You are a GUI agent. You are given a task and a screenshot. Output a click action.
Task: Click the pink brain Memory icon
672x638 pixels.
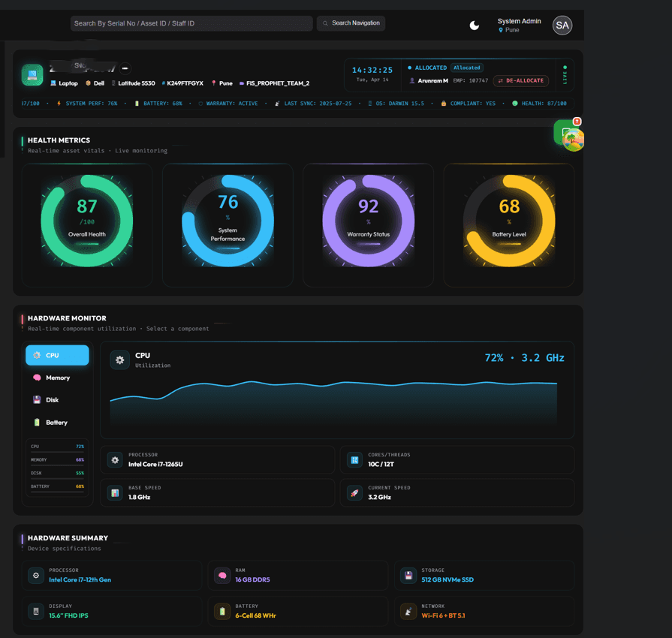(37, 378)
